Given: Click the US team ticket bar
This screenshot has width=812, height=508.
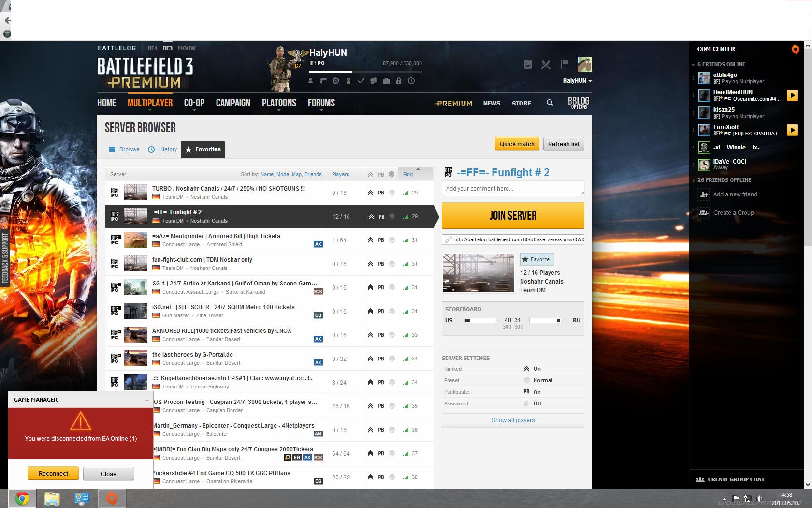Looking at the screenshot, I should pyautogui.click(x=480, y=320).
